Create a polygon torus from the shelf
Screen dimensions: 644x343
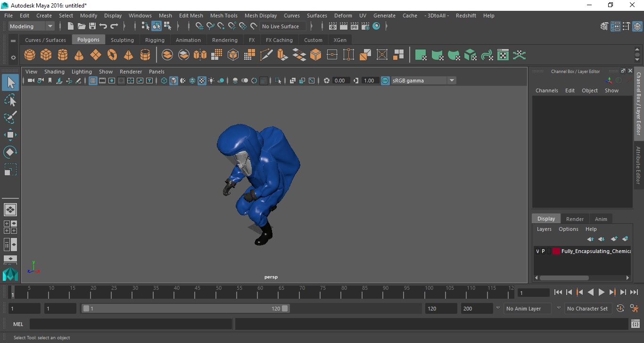(112, 55)
